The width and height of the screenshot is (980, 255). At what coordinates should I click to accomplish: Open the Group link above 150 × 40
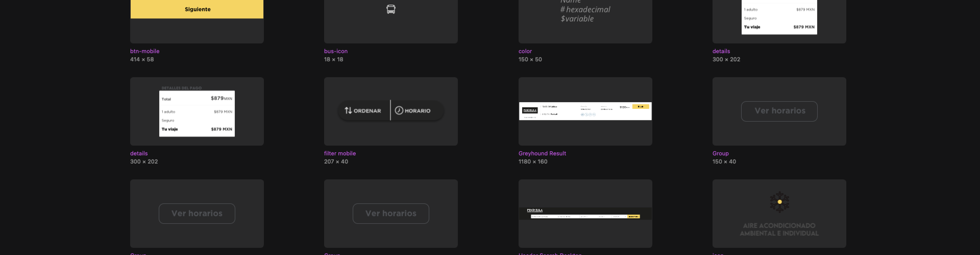click(x=720, y=153)
